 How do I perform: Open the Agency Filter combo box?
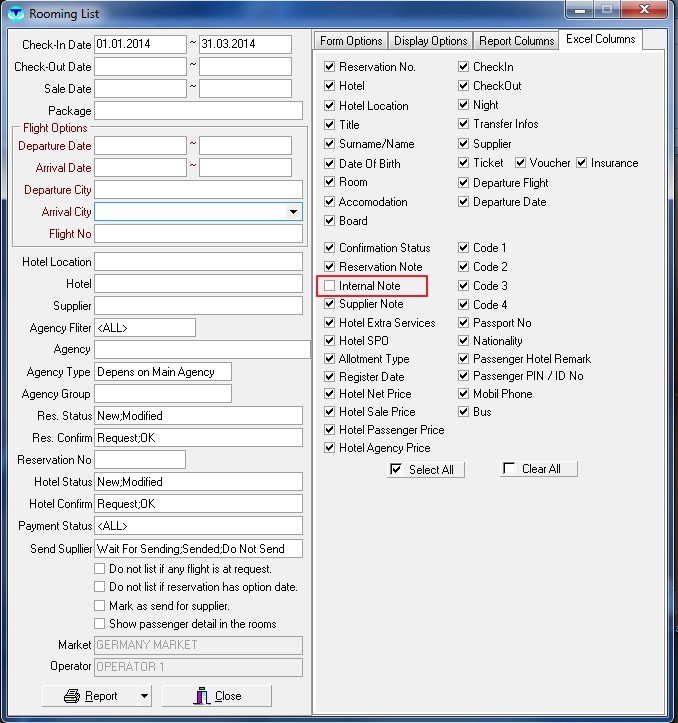pyautogui.click(x=144, y=328)
